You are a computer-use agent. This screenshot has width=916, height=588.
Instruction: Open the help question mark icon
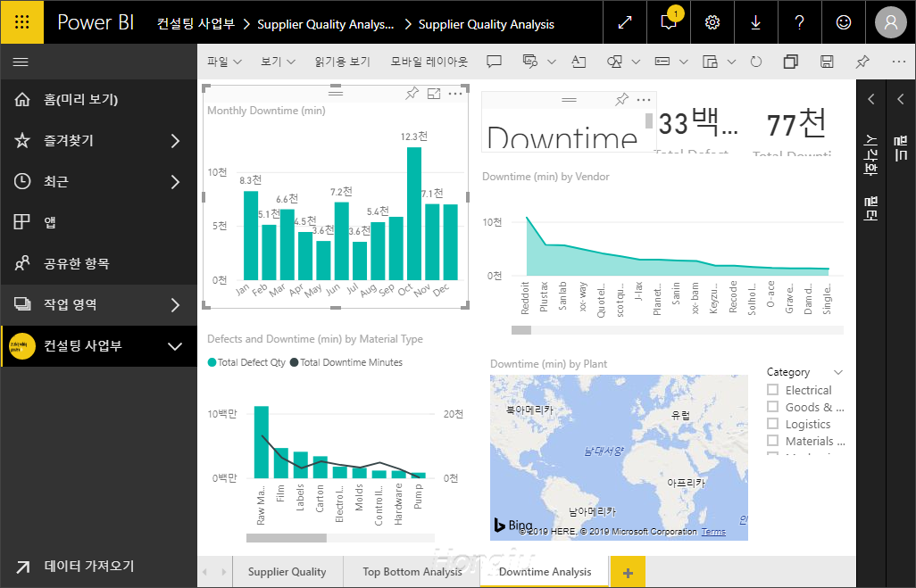tap(800, 22)
